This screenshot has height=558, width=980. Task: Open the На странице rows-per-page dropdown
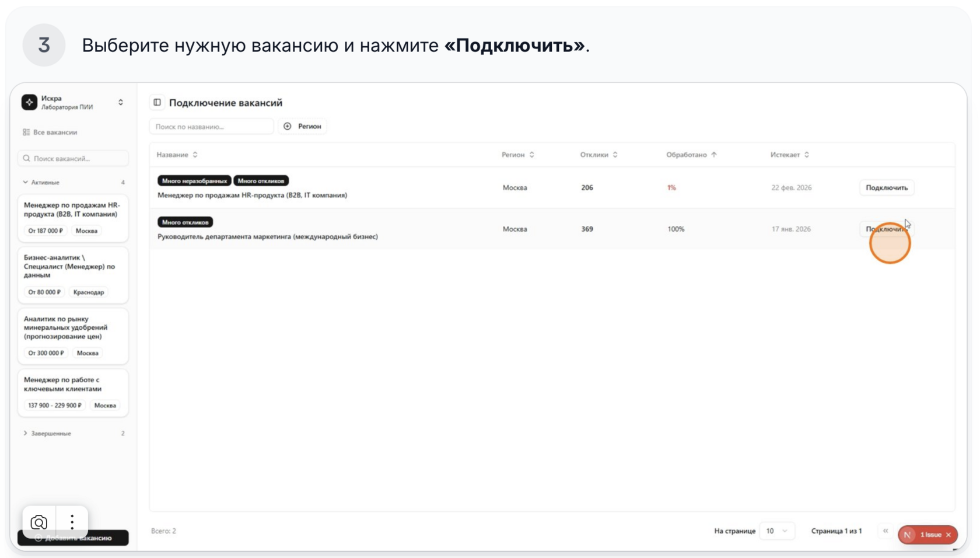point(776,531)
